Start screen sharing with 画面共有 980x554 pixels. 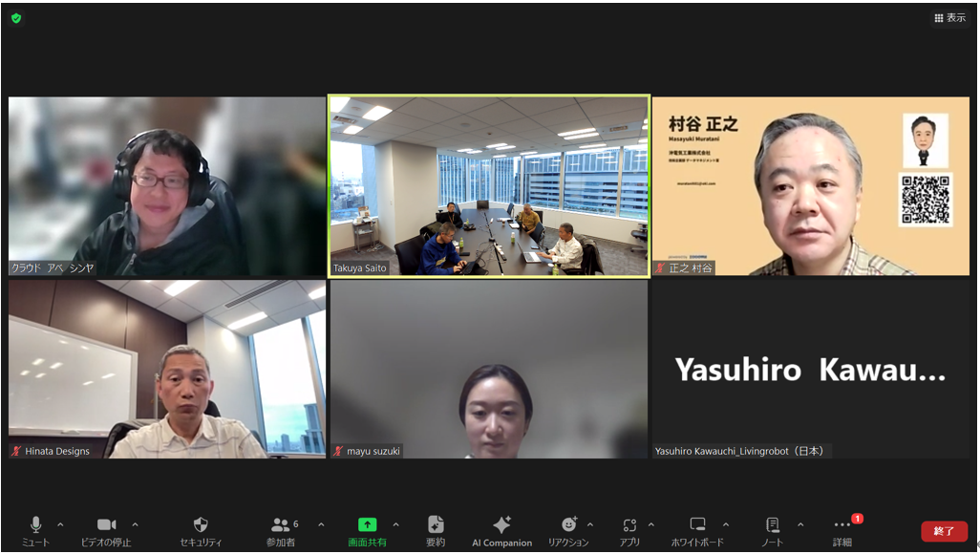367,524
